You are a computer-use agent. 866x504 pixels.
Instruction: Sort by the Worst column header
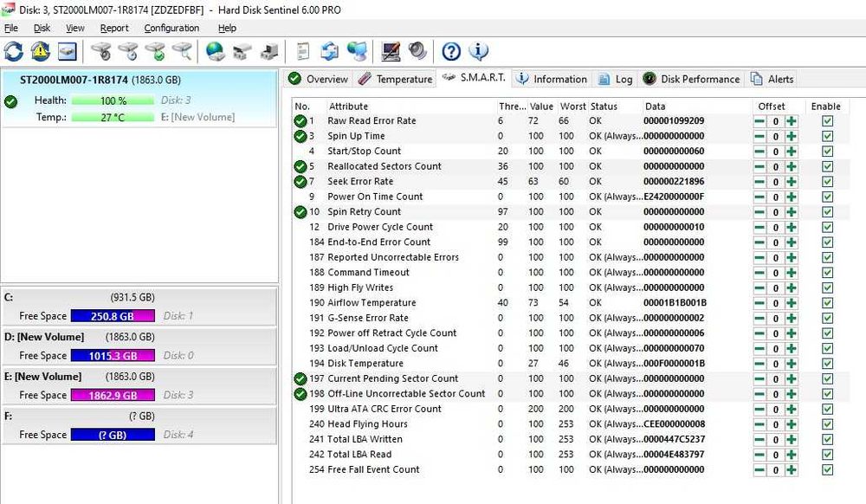click(x=572, y=107)
